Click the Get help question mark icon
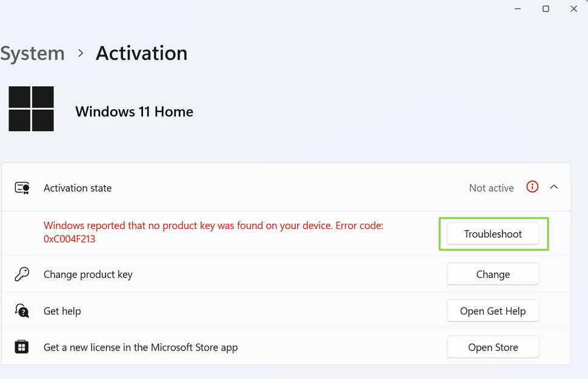Viewport: 588px width, 379px height. (22, 310)
